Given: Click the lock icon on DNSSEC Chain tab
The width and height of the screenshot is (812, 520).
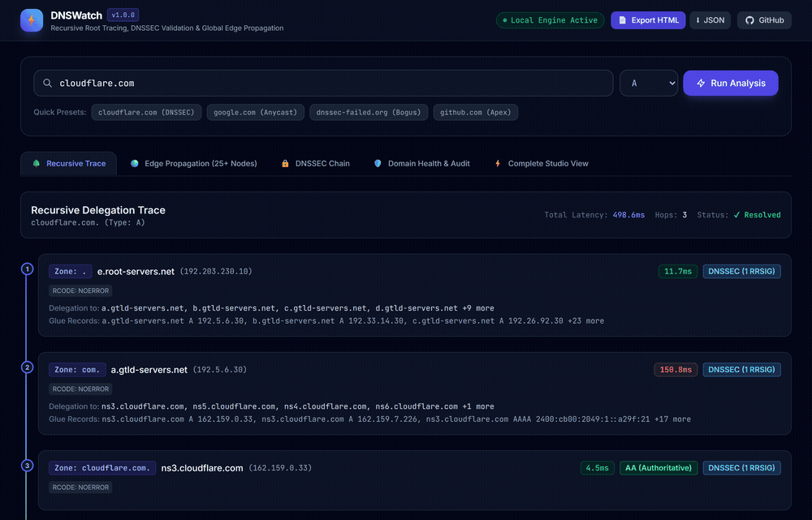Looking at the screenshot, I should pos(285,164).
